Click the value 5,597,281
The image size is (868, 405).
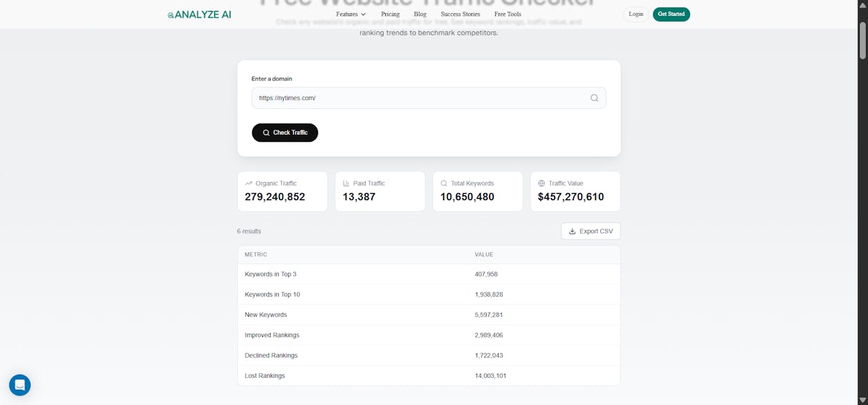click(x=489, y=315)
